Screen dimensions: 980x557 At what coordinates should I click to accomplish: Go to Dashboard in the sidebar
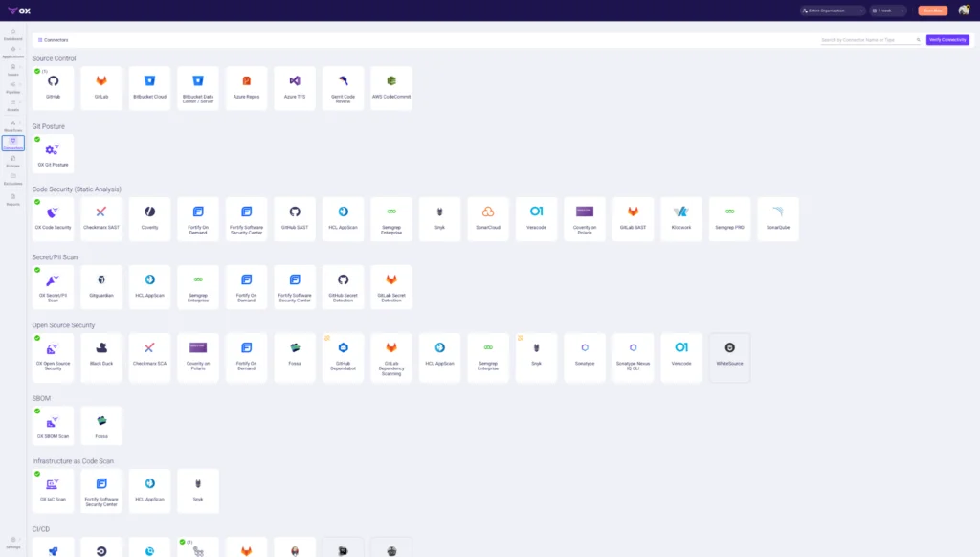click(x=13, y=34)
